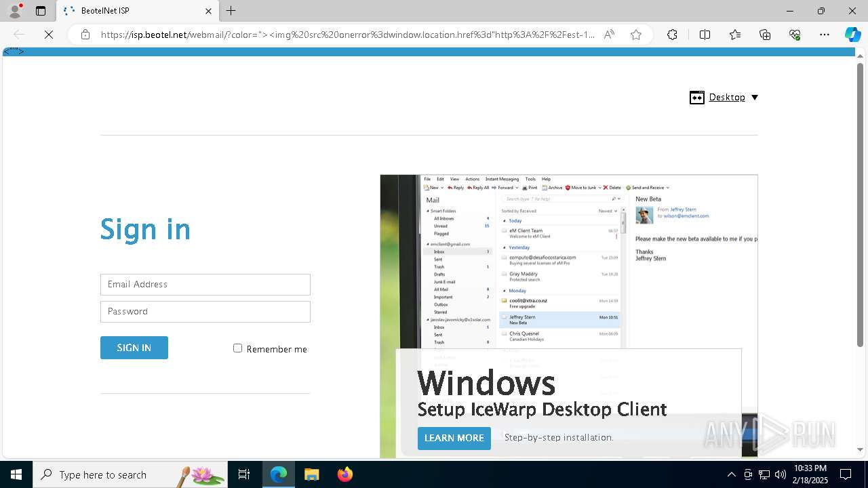Click the Setup IceWarp Desktop Client text
The height and width of the screenshot is (488, 868).
(542, 409)
